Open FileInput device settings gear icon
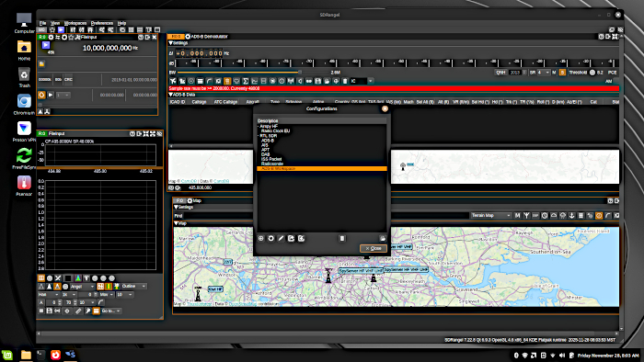The width and height of the screenshot is (644, 362). tap(51, 37)
